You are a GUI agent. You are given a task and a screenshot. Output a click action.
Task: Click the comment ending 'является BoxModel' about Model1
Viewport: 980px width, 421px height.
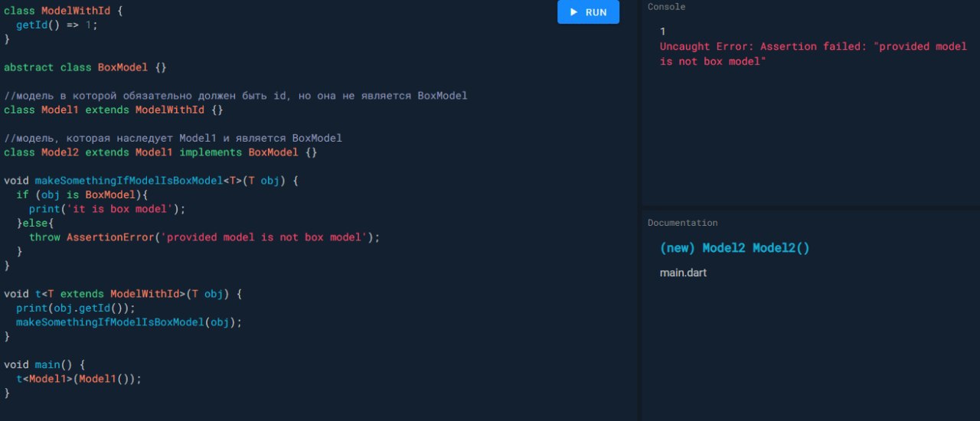(173, 139)
